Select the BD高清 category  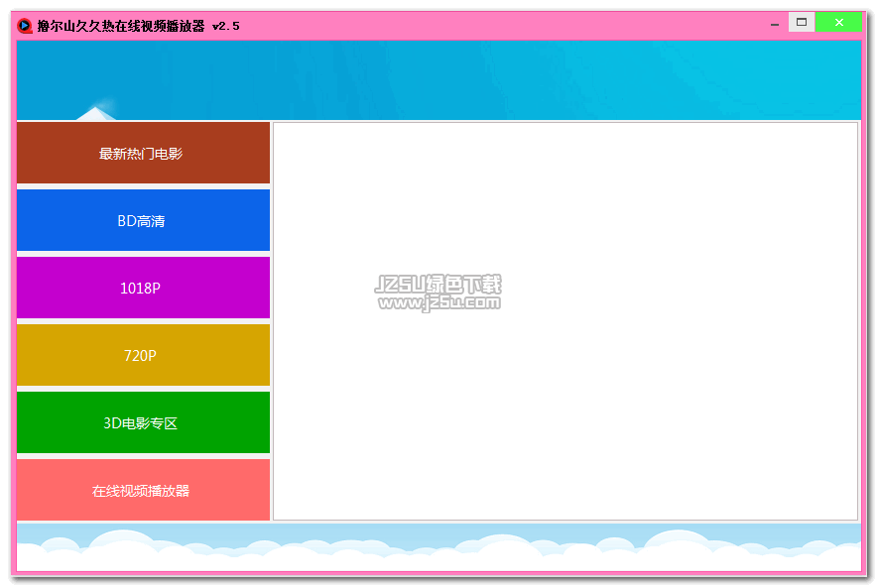tap(143, 220)
